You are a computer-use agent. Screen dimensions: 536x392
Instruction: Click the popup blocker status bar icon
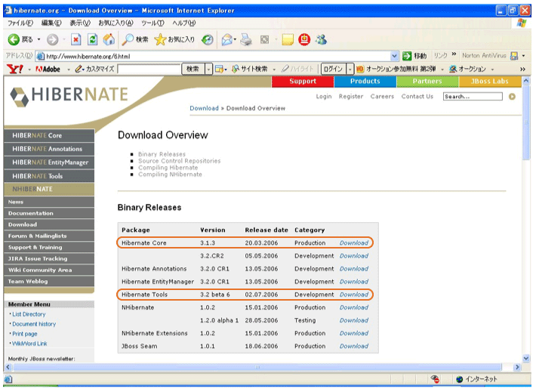(x=435, y=379)
